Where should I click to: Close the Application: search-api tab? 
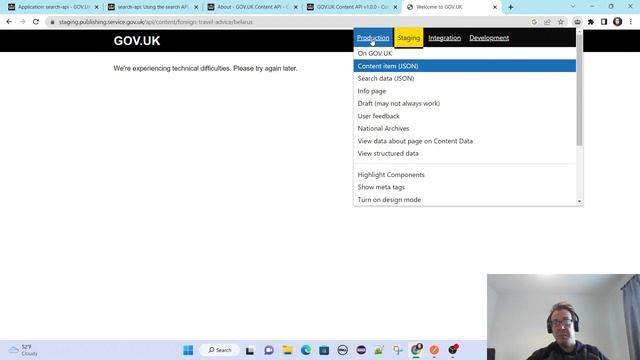click(96, 7)
